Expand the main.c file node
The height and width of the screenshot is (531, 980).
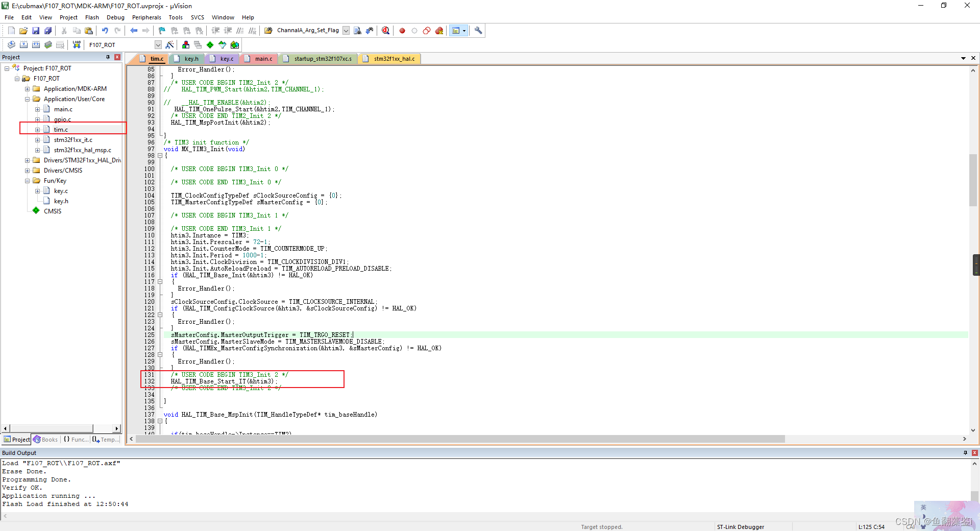click(x=37, y=109)
